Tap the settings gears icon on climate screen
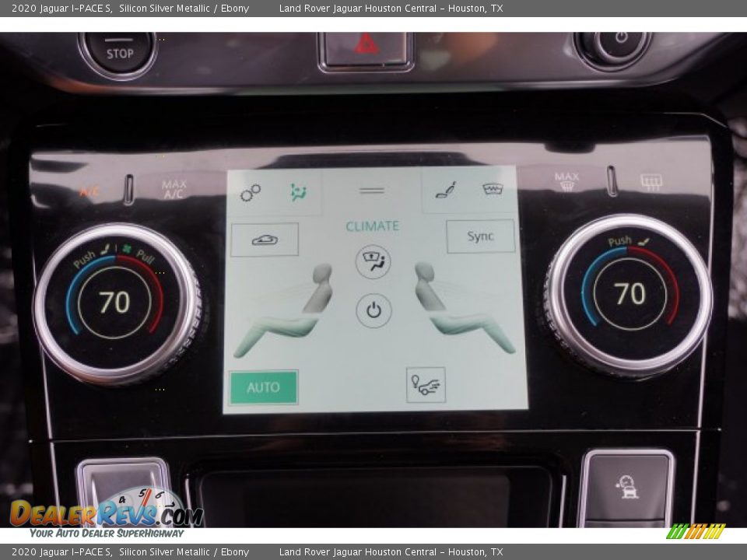This screenshot has height=560, width=747. pyautogui.click(x=251, y=192)
